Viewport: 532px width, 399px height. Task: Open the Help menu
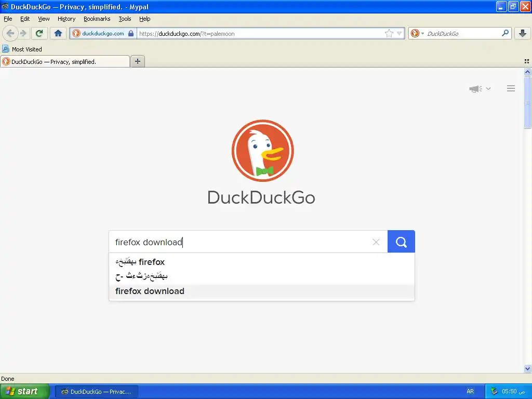click(145, 19)
